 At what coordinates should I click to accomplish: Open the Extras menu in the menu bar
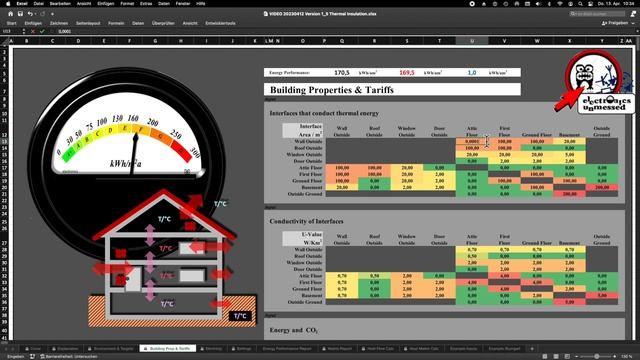pos(146,3)
